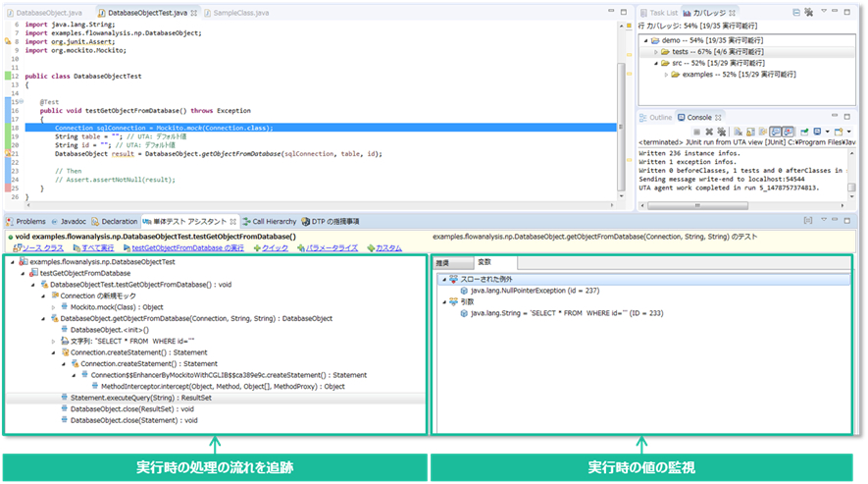Click the Console horizontal scrollbar thumb
The height and width of the screenshot is (484, 868).
[x=697, y=206]
